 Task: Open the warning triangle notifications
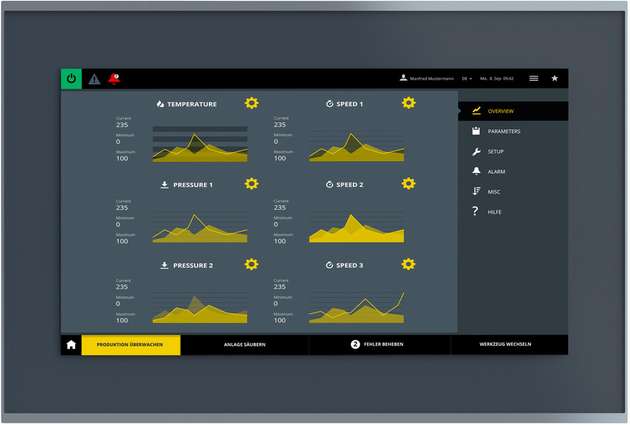pos(94,78)
